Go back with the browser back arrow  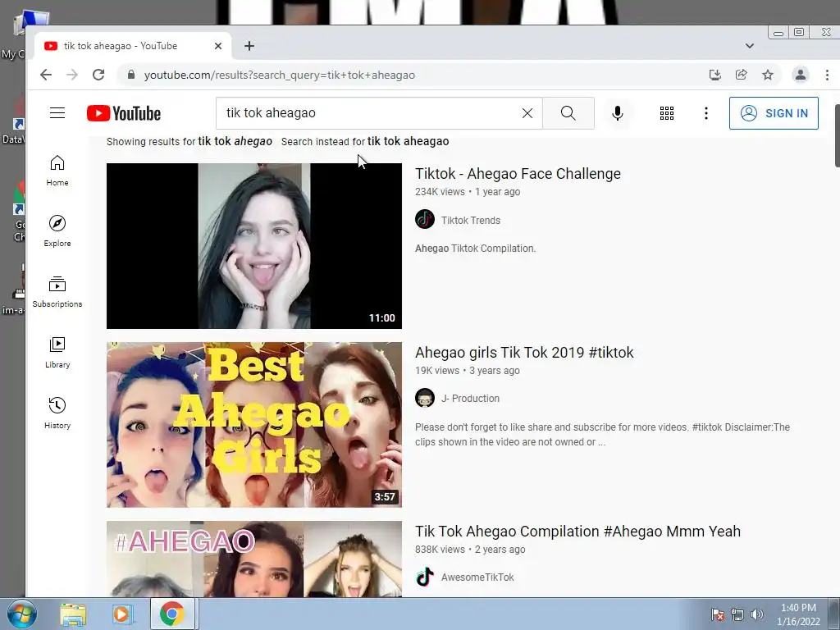pyautogui.click(x=46, y=75)
